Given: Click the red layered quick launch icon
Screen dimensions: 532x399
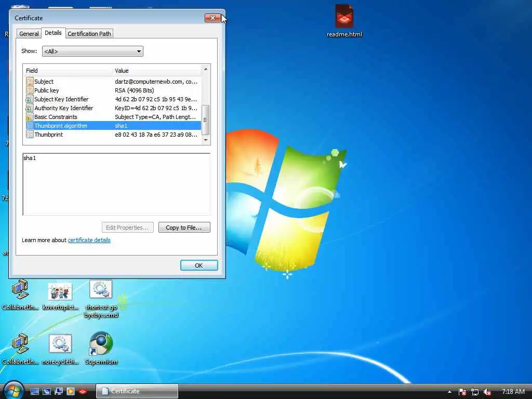Looking at the screenshot, I should (x=83, y=392).
